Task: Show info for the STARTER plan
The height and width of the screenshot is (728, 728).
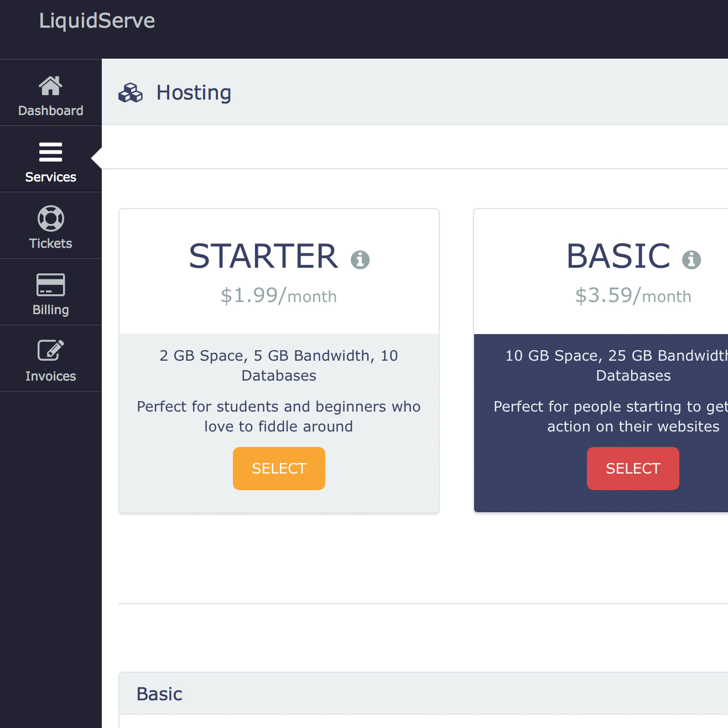Action: 360,259
